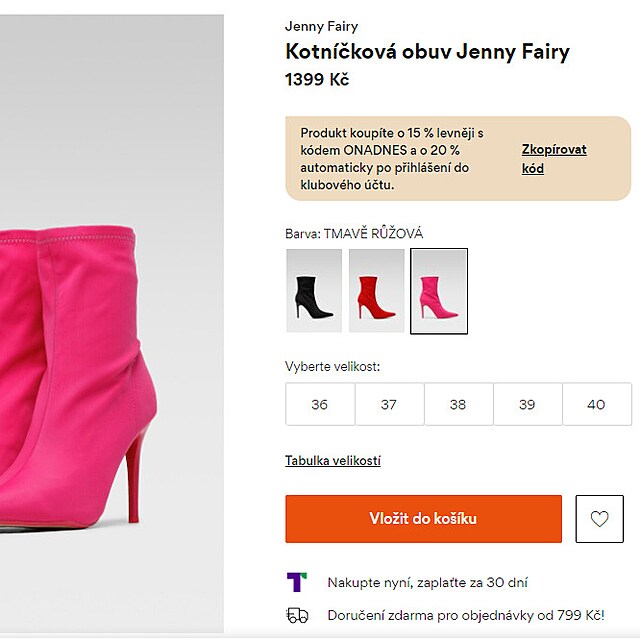
Task: Choose size 37
Action: [x=389, y=404]
